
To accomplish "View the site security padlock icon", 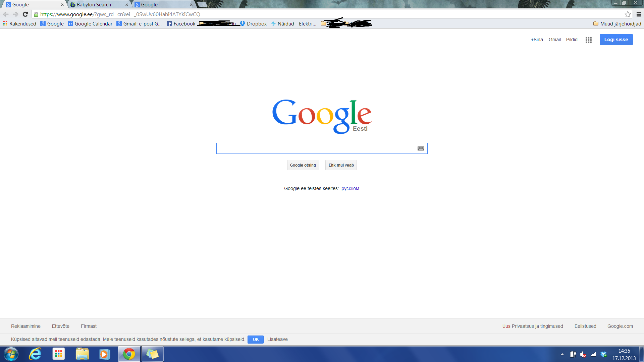I will (x=36, y=14).
